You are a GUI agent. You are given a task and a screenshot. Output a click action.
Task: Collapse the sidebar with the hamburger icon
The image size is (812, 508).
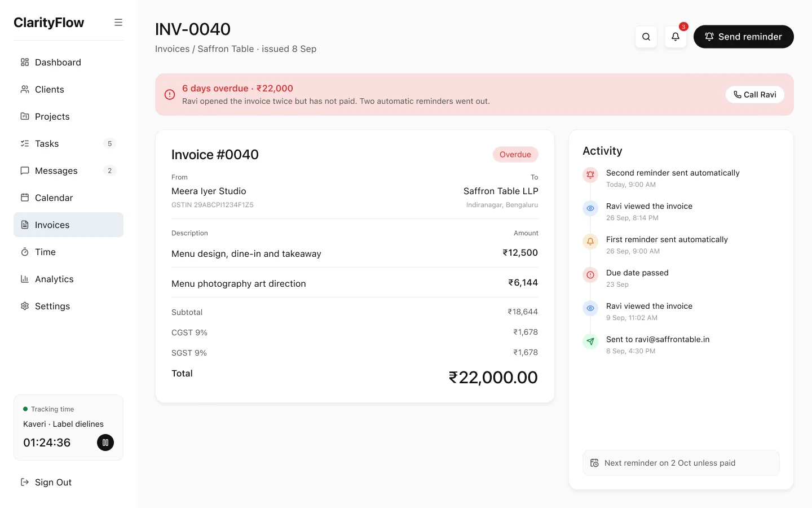[118, 23]
